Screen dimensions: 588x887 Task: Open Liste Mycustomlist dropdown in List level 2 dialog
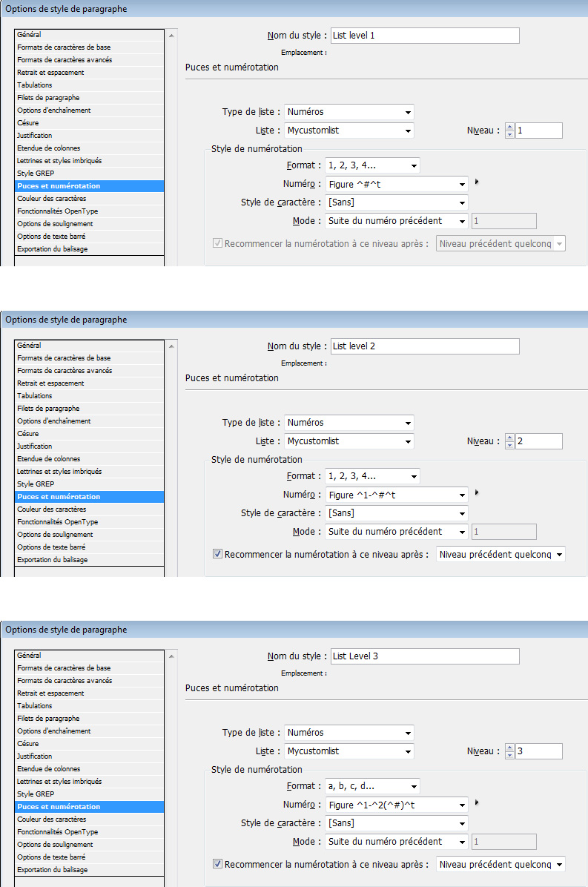(x=348, y=441)
